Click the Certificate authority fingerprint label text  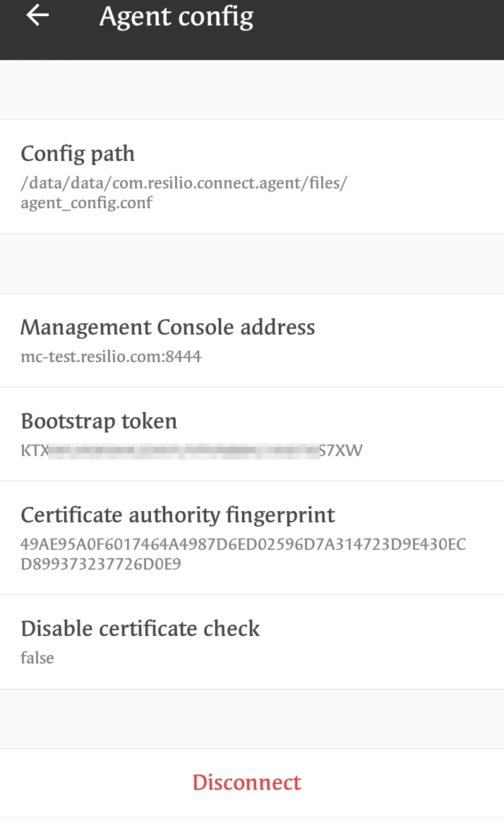(x=179, y=515)
